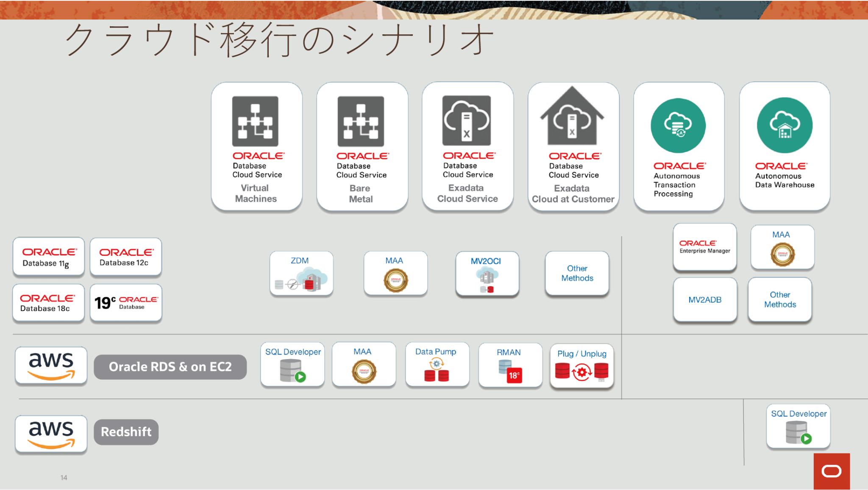Click the Bare Metal network icon
The height and width of the screenshot is (490, 868).
pyautogui.click(x=361, y=121)
